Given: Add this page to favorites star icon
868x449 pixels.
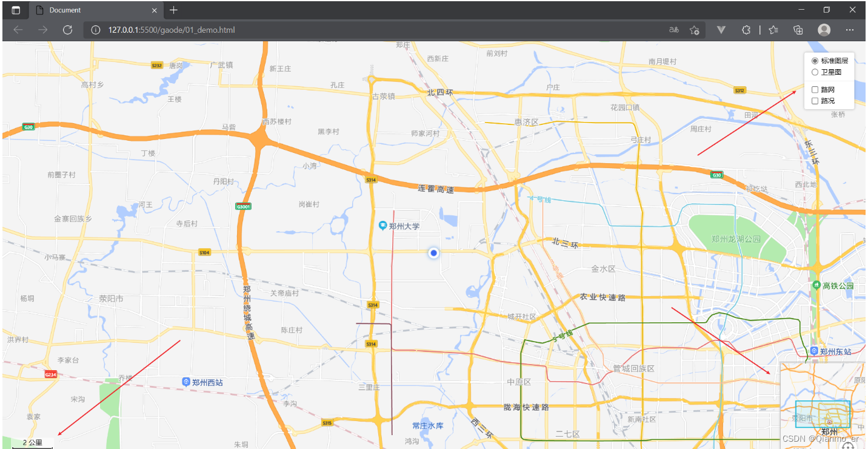Looking at the screenshot, I should 695,30.
